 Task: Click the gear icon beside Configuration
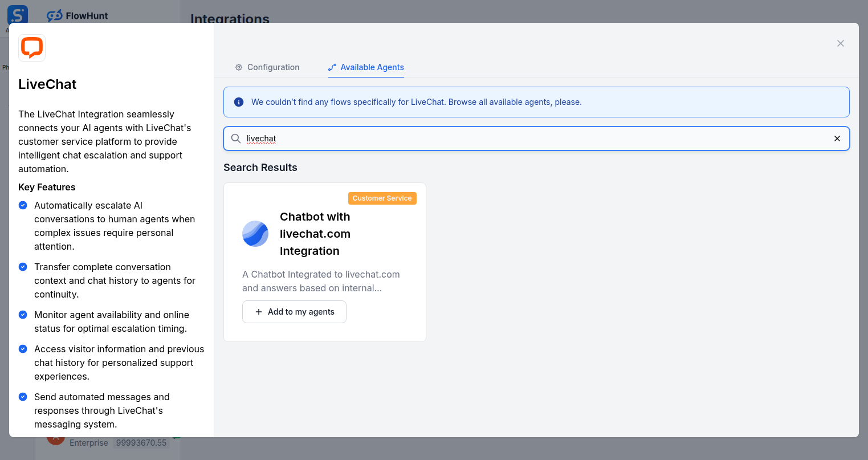click(x=238, y=67)
